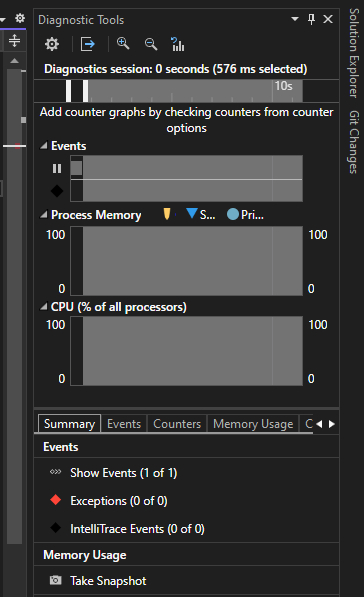Switch to the Memory Usage tab

[x=253, y=424]
